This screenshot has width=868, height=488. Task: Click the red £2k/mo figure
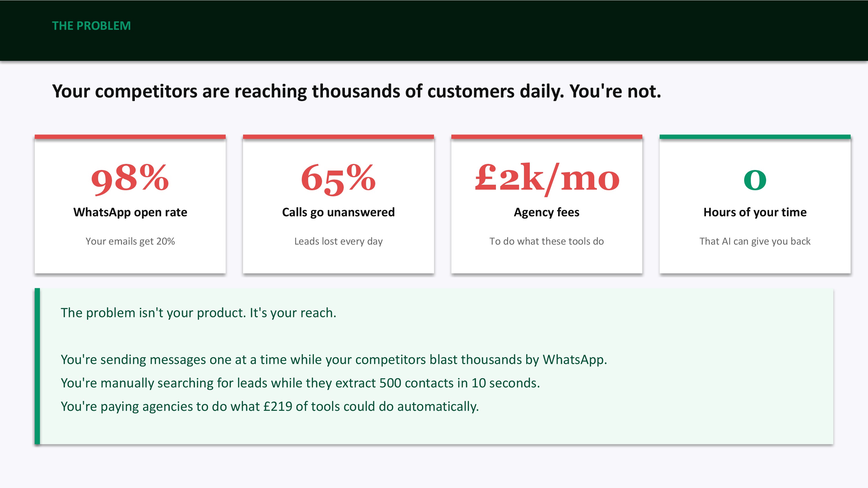547,178
